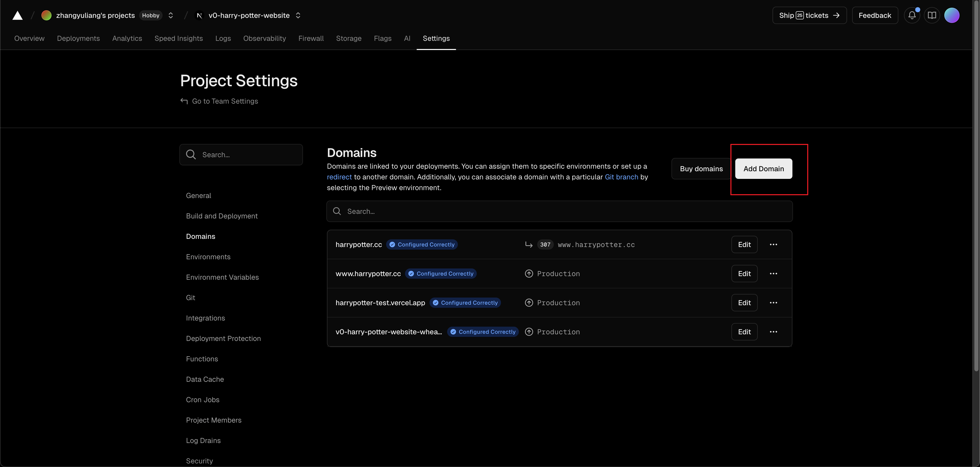The height and width of the screenshot is (467, 980).
Task: Open more options for harrypotter-test.vercel.app
Action: [x=773, y=303]
